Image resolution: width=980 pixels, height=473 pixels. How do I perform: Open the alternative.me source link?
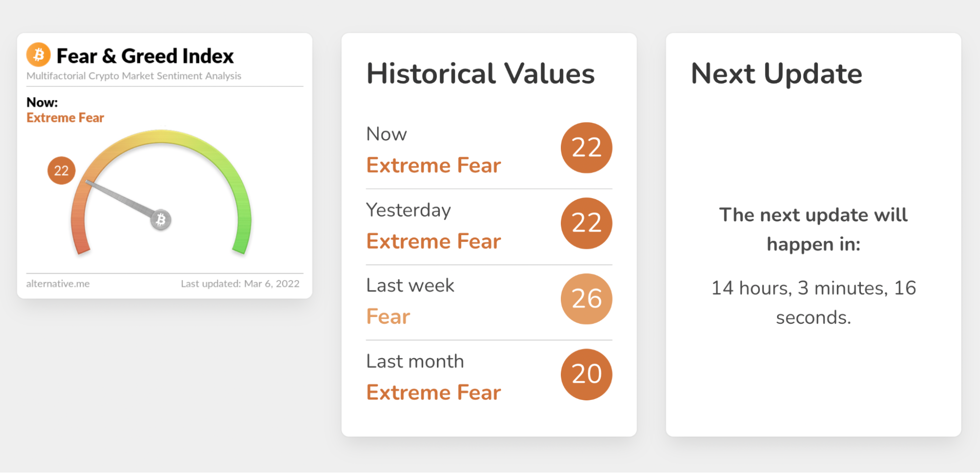pos(58,284)
